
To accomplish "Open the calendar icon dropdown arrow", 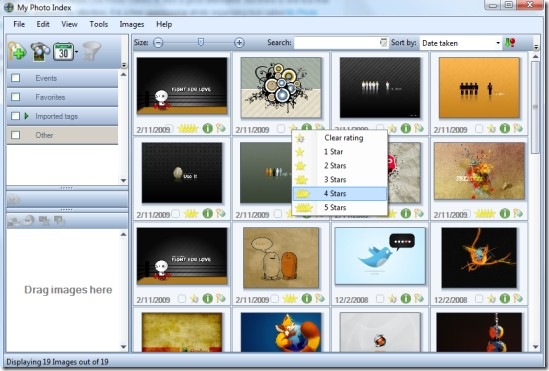I will 76,52.
